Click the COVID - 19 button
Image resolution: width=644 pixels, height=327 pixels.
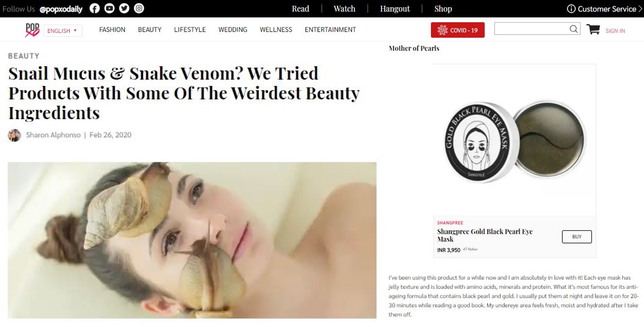coord(457,30)
